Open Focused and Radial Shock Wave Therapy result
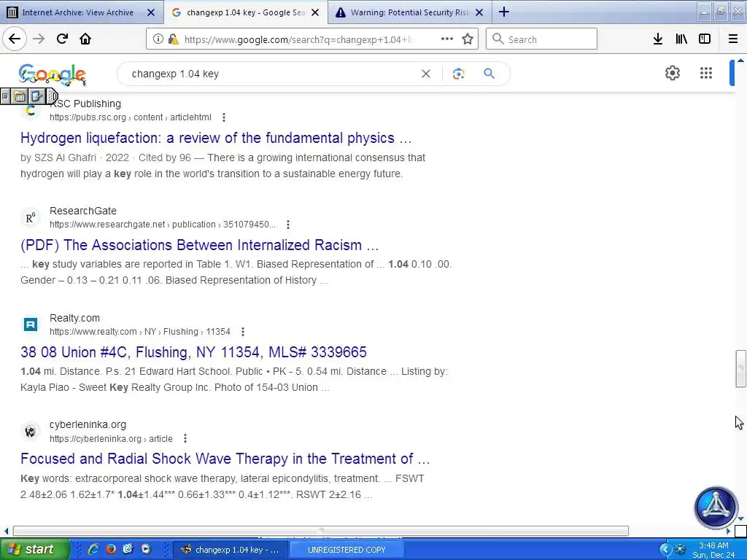This screenshot has height=560, width=747. pyautogui.click(x=225, y=459)
